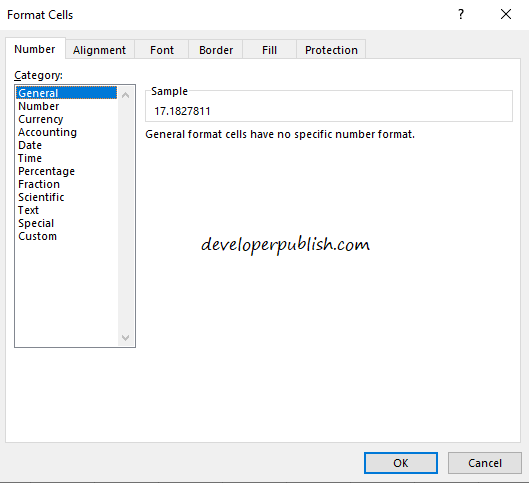Click the category list scroll up arrow
The image size is (529, 483).
(126, 95)
